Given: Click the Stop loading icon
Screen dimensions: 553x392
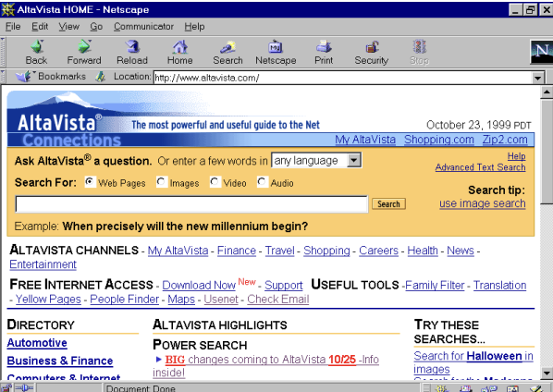Looking at the screenshot, I should pos(419,47).
